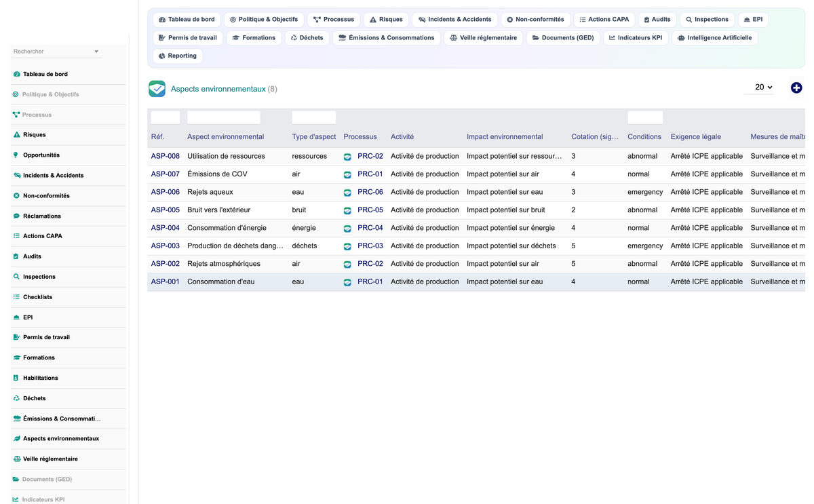Click the Type d'aspect filter input
This screenshot has width=814, height=504.
(314, 117)
